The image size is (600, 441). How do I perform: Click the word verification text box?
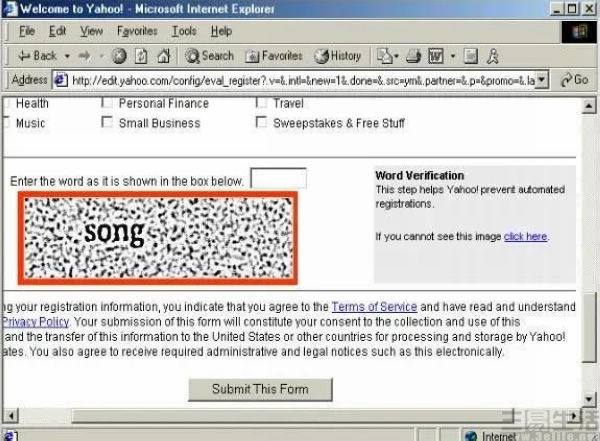tap(278, 180)
